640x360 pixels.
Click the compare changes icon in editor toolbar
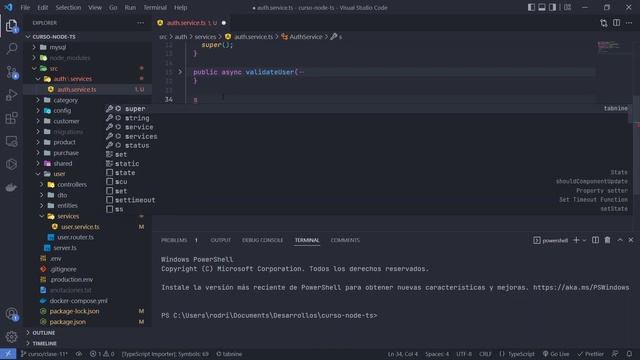click(604, 23)
